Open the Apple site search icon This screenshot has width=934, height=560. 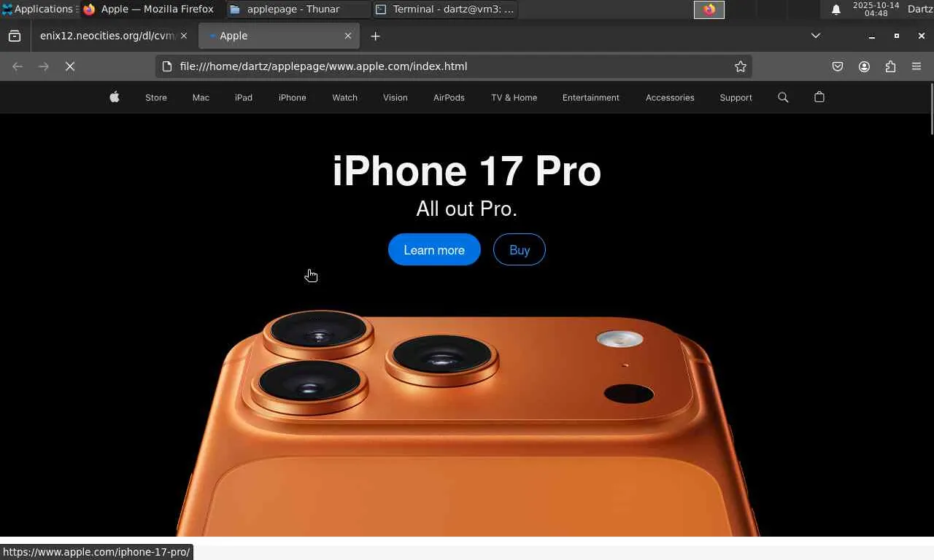pyautogui.click(x=783, y=97)
